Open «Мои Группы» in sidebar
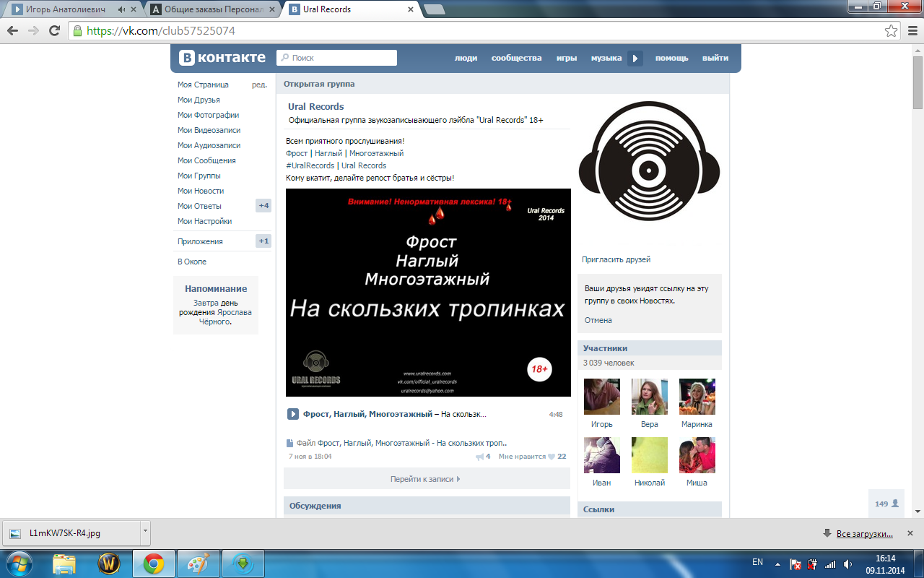This screenshot has width=924, height=578. click(199, 176)
